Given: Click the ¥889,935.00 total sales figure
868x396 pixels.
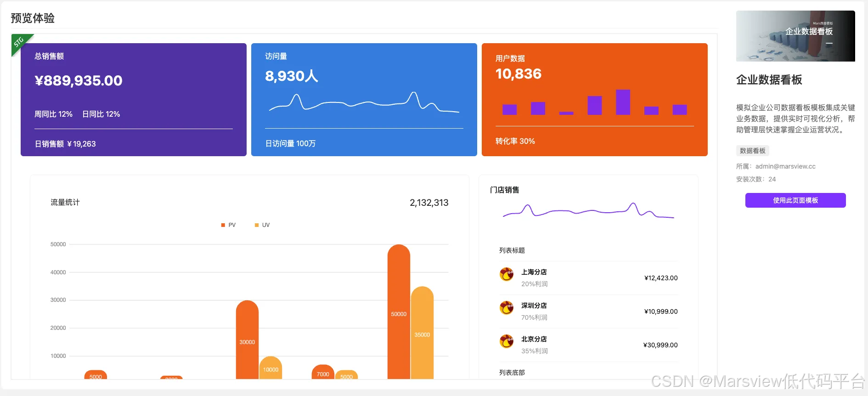Looking at the screenshot, I should (x=79, y=80).
